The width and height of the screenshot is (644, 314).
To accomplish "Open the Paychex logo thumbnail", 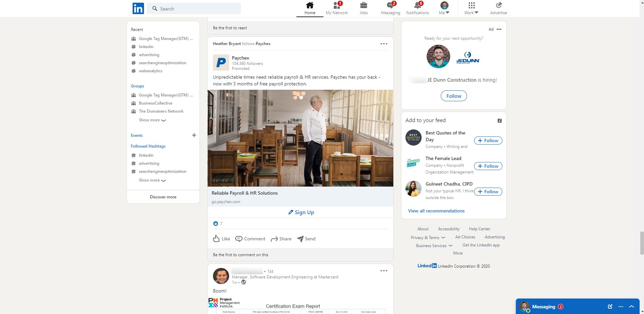I will [x=221, y=63].
